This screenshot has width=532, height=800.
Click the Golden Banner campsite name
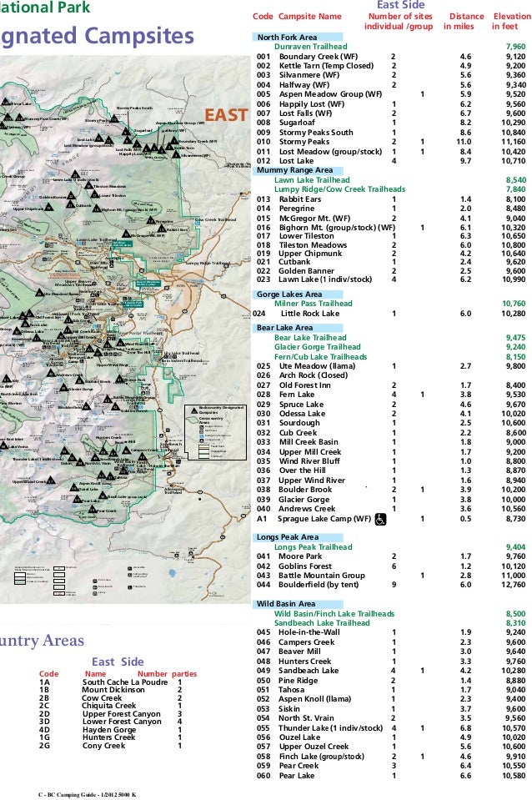(x=306, y=271)
